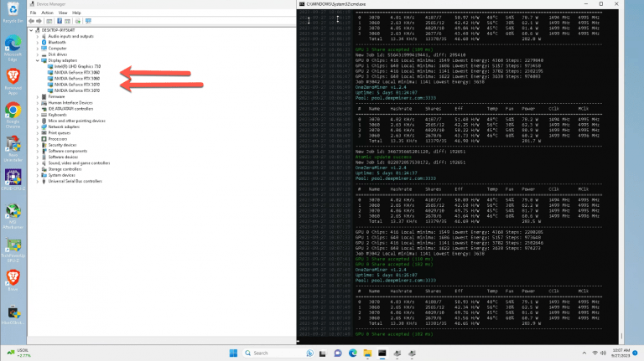Click the Back arrow in Device Manager toolbar
The image size is (644, 361).
pos(32,21)
